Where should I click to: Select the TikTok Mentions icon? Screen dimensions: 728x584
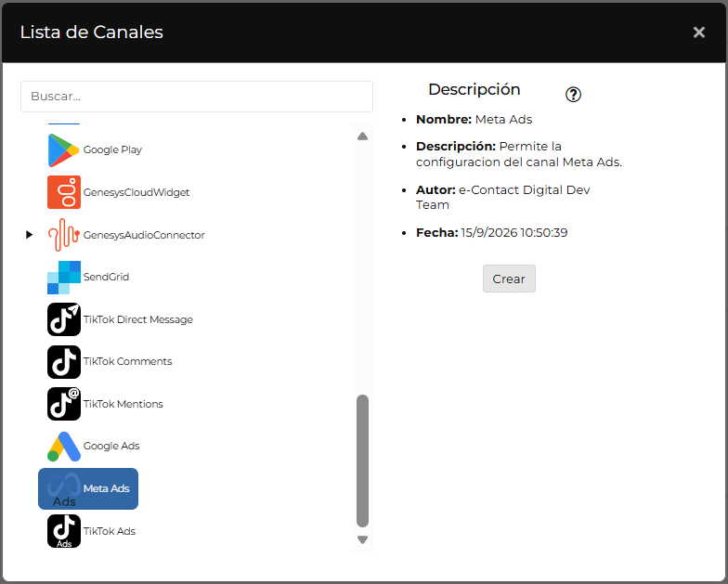(x=64, y=404)
